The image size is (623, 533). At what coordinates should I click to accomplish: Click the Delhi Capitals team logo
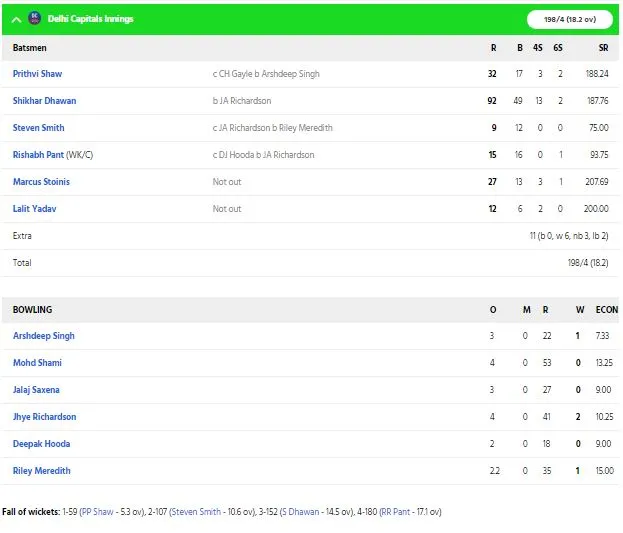coord(35,18)
